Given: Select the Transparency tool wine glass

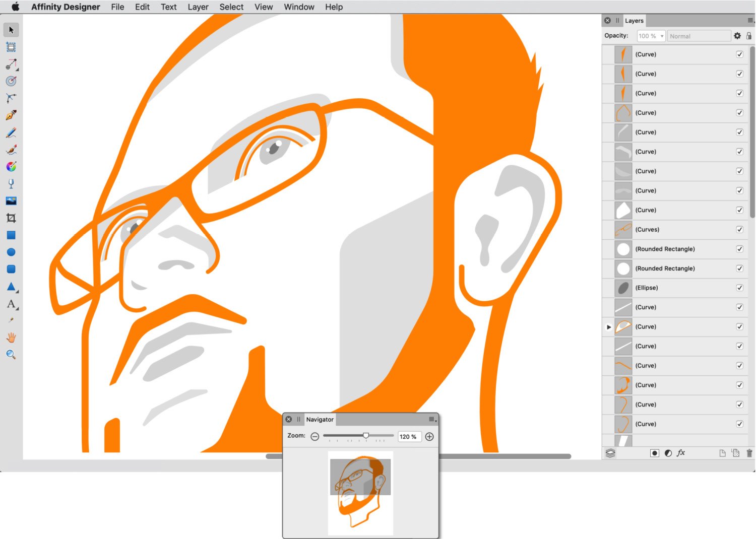Looking at the screenshot, I should tap(11, 184).
